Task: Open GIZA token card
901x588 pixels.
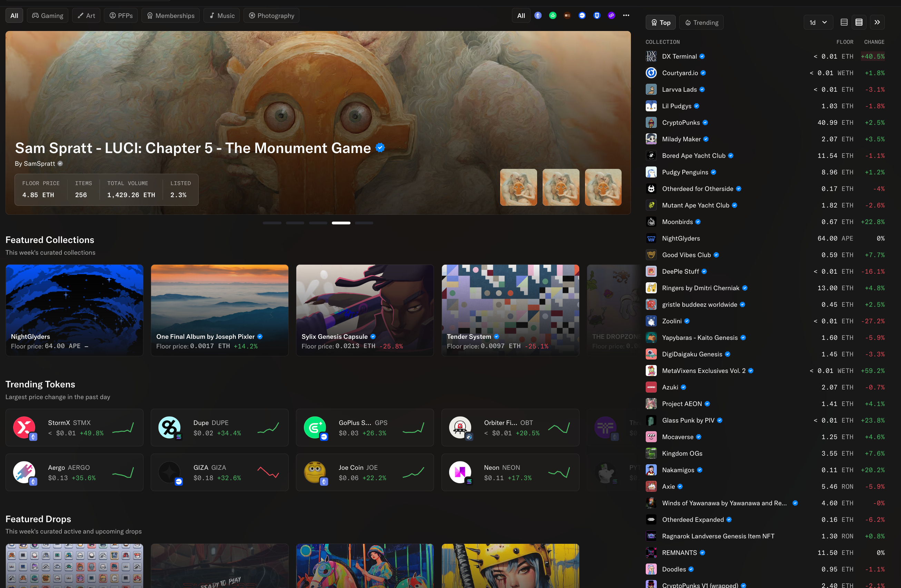Action: click(220, 472)
